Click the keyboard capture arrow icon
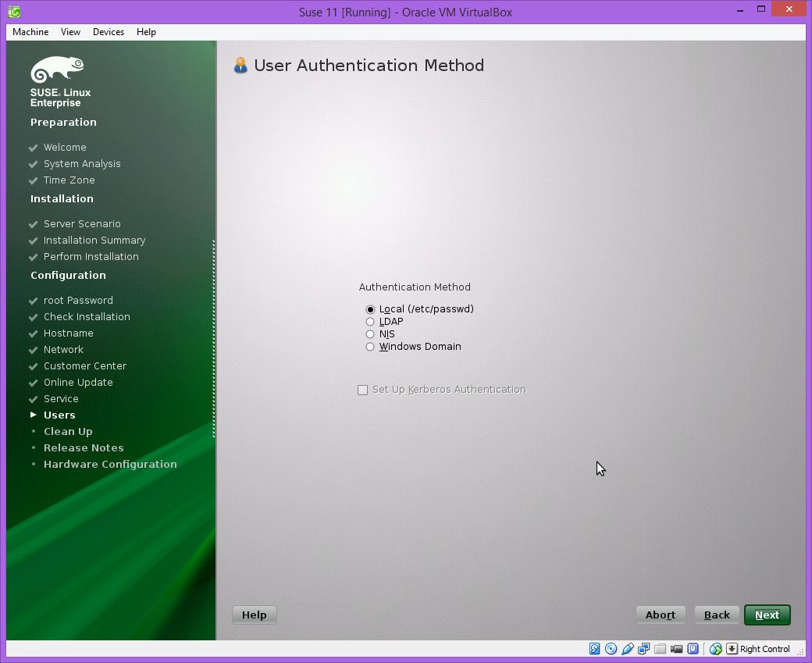The image size is (812, 663). (x=732, y=648)
